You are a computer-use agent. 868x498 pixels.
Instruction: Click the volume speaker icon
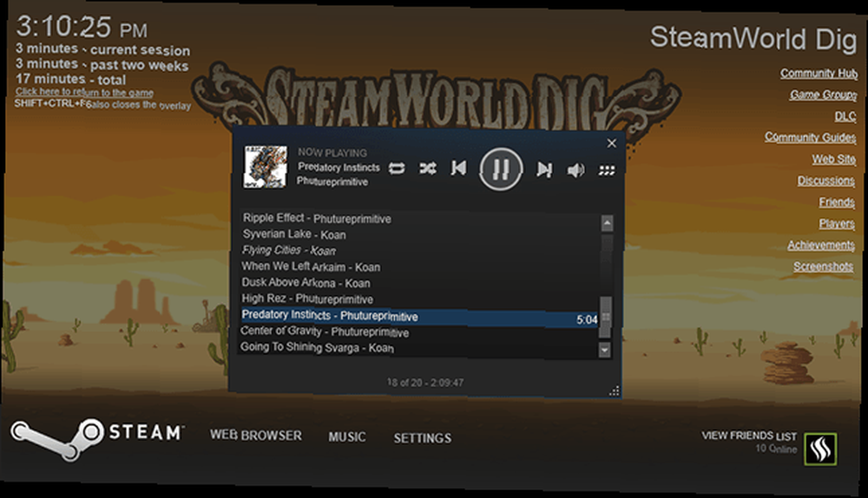point(575,170)
